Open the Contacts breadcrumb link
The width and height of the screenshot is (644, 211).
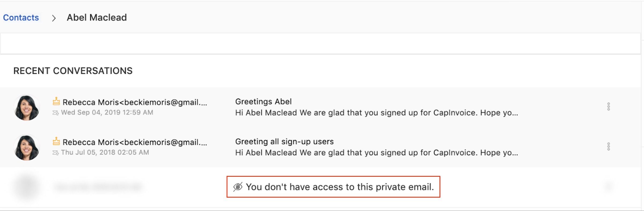21,18
